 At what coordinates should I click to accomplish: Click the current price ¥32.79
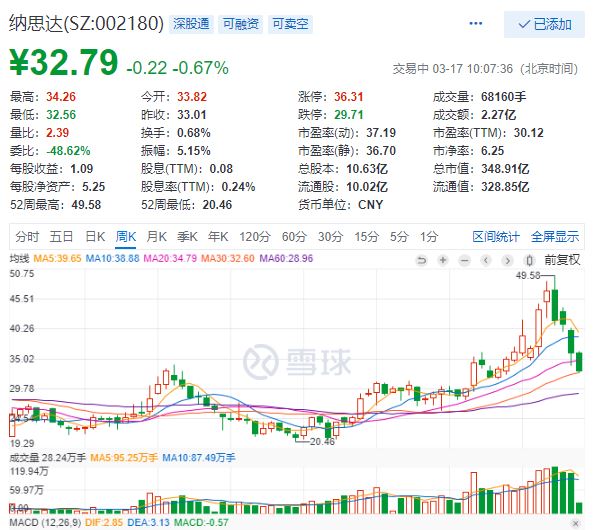click(x=64, y=62)
